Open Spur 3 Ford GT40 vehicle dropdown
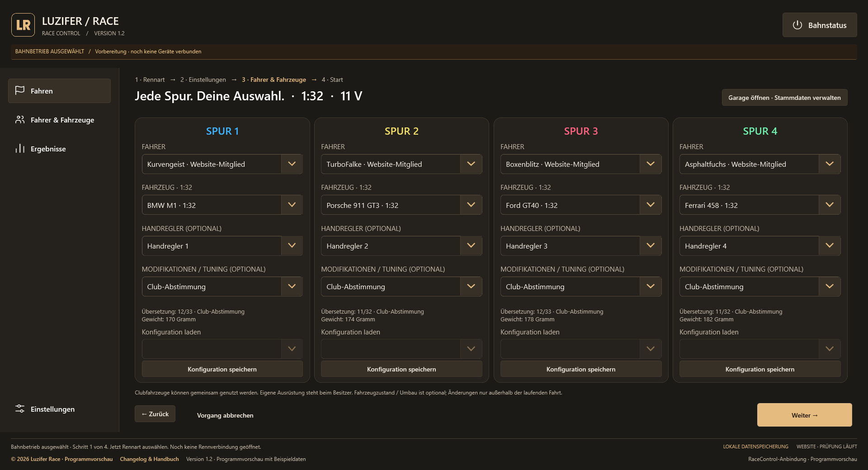 (x=581, y=205)
